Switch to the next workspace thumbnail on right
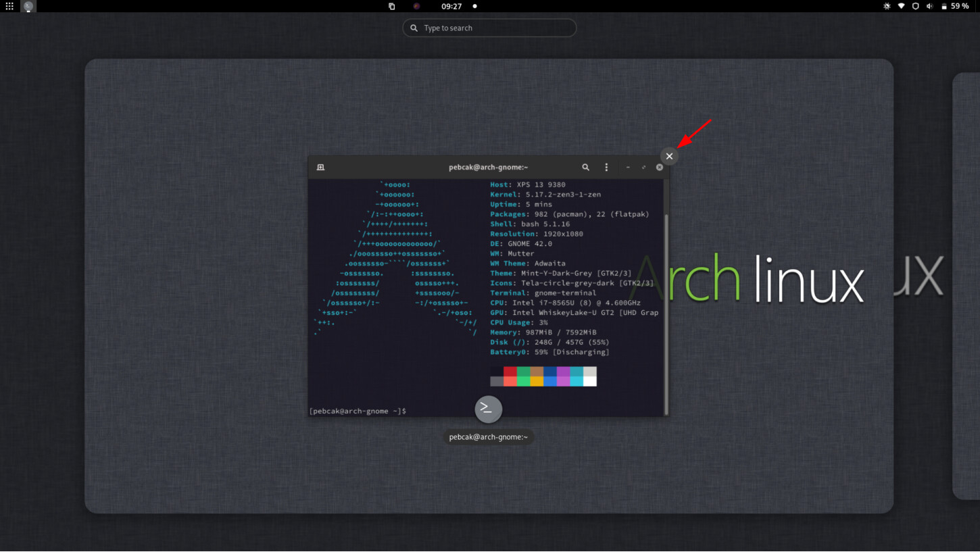 coord(966,286)
